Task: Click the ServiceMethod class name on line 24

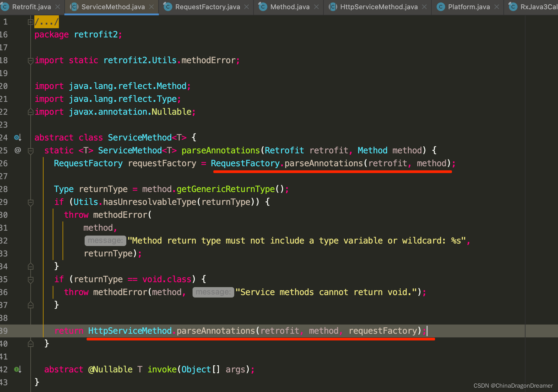Action: (x=139, y=137)
